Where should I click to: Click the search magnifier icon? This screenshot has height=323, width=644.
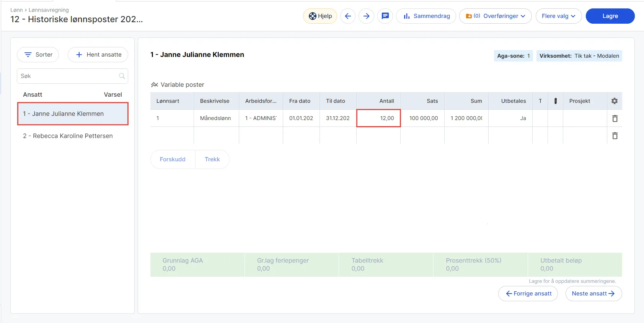tap(122, 76)
